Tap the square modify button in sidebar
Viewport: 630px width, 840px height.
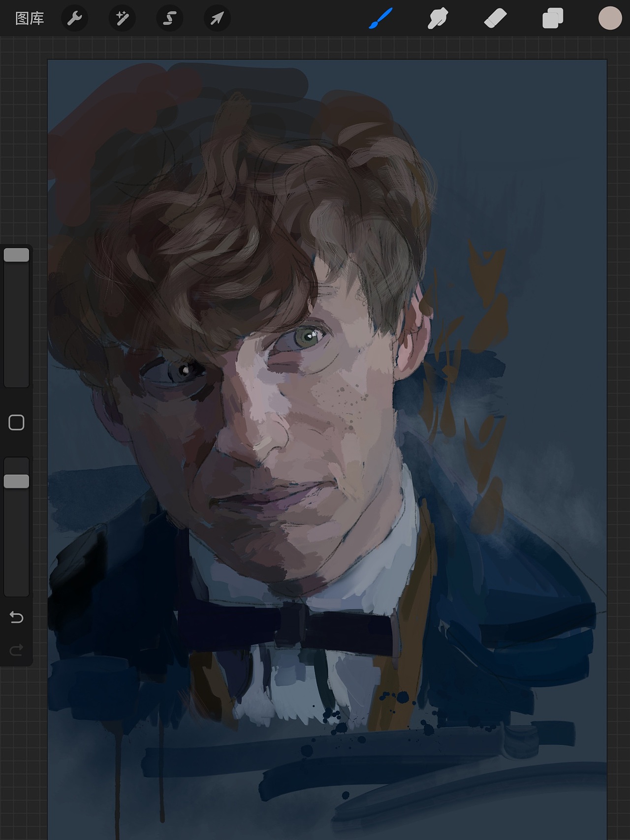point(17,422)
